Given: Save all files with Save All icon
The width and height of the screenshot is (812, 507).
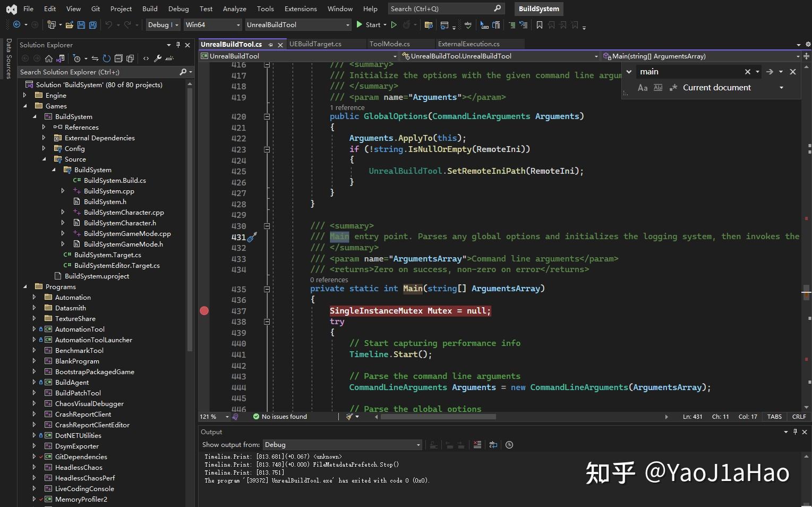Looking at the screenshot, I should [92, 25].
